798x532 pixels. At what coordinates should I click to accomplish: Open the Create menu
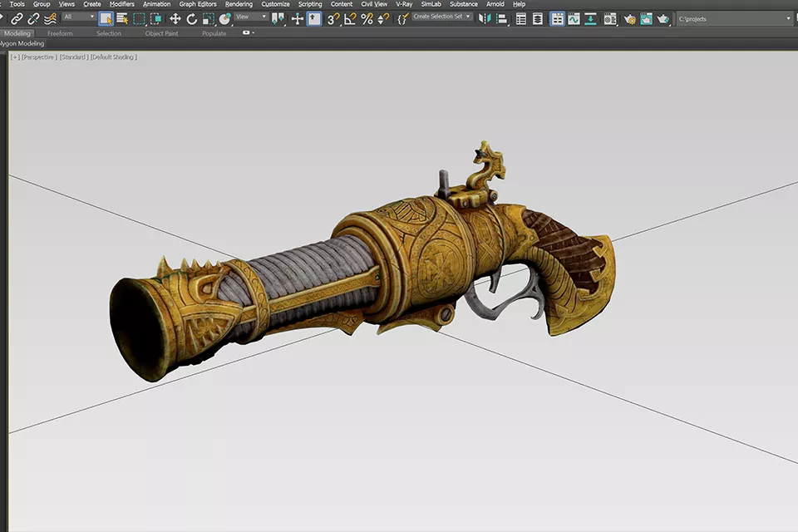[92, 4]
